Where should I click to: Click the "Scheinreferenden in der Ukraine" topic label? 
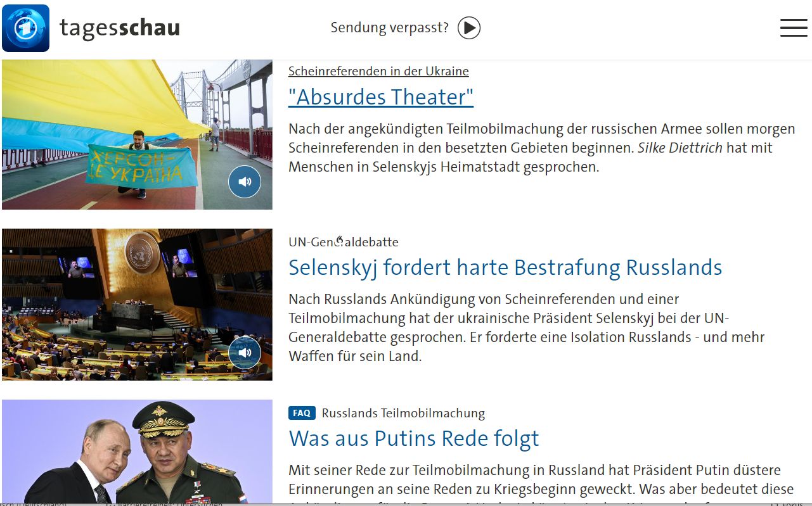pyautogui.click(x=378, y=71)
